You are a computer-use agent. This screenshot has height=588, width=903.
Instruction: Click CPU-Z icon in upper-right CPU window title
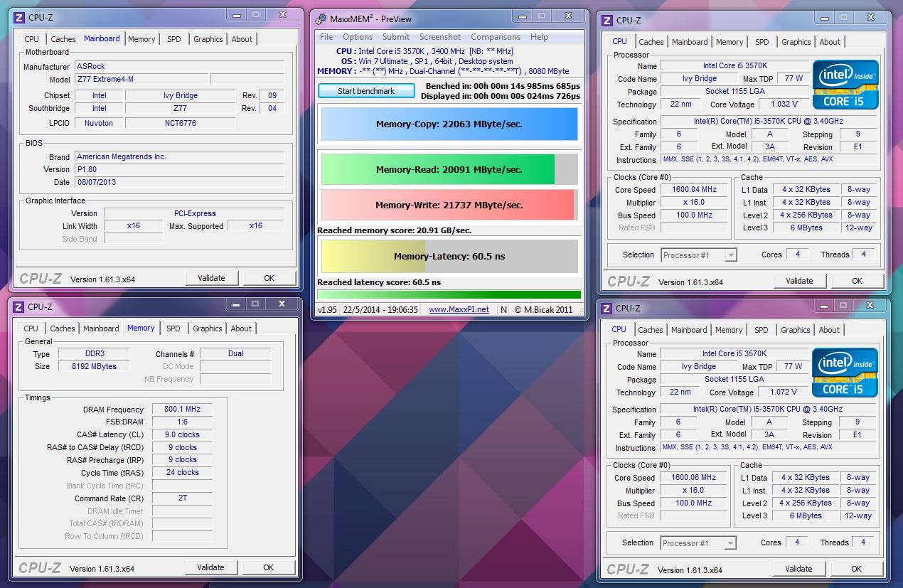(607, 21)
